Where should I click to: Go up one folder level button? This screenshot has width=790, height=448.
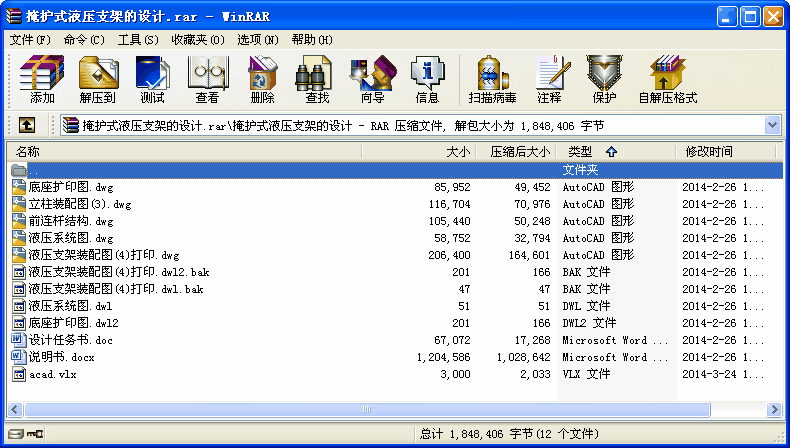pos(27,125)
